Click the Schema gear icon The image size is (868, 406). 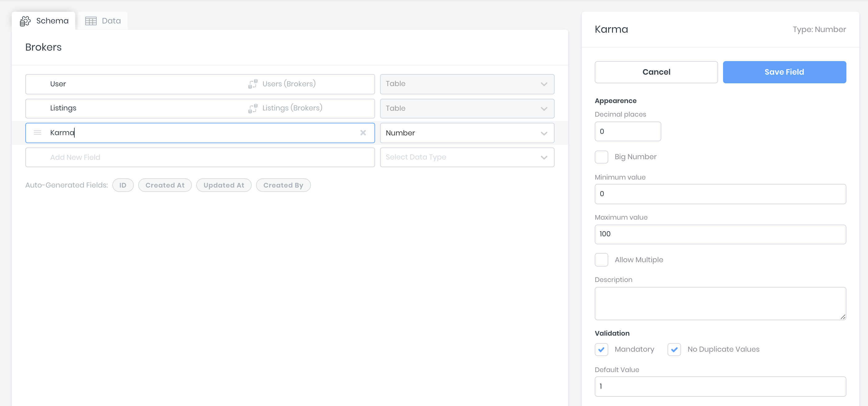pos(25,21)
